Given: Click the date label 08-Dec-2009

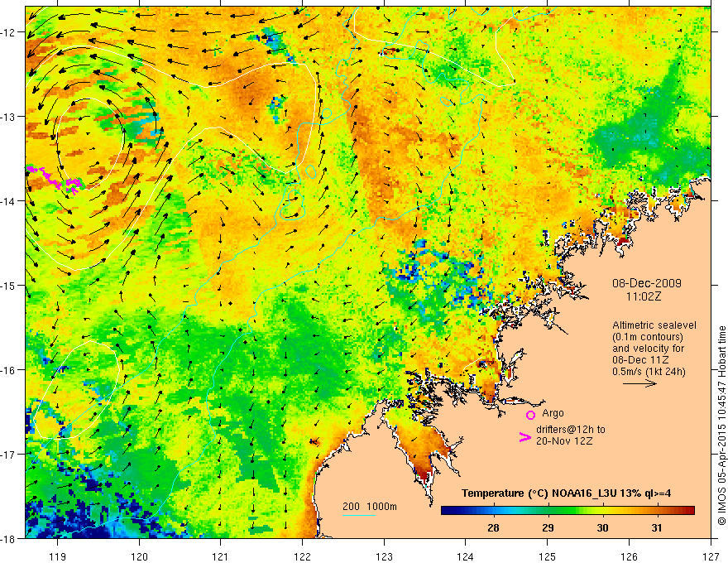Looking at the screenshot, I should coord(647,283).
